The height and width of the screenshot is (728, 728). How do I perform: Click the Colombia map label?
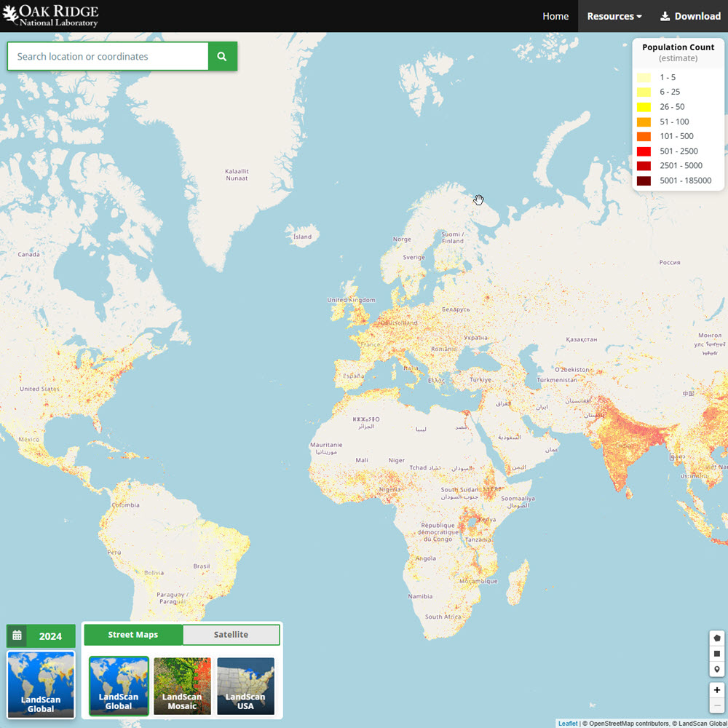tap(125, 505)
